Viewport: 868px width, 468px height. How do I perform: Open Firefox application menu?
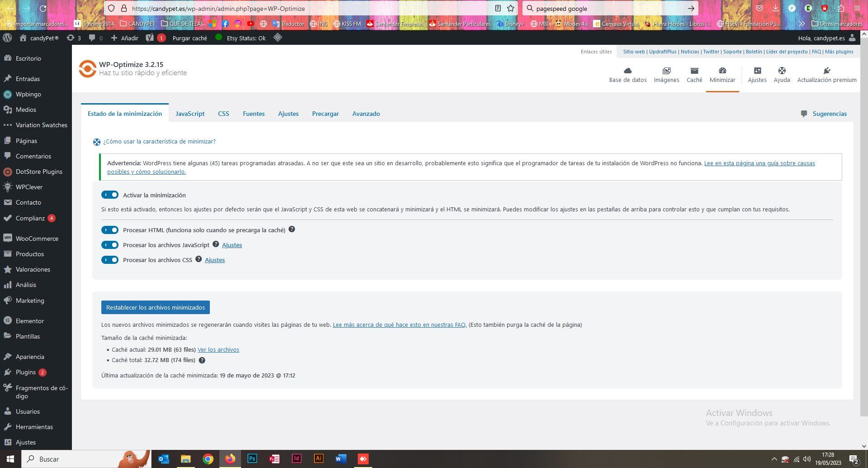[x=857, y=8]
